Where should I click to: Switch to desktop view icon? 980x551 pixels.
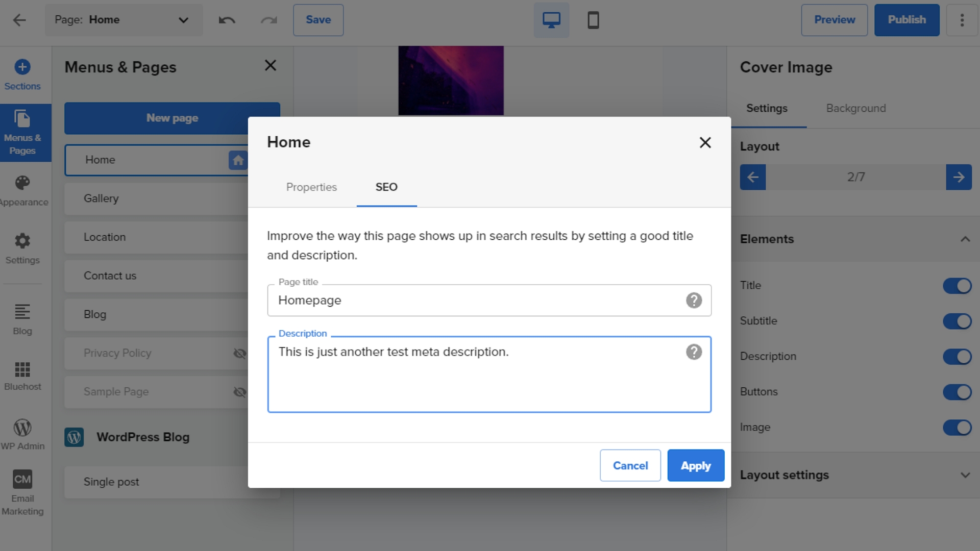(551, 20)
